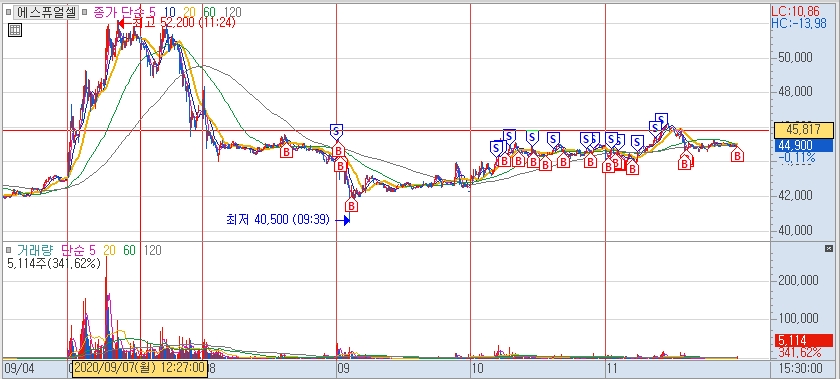Click the 10 date label on time axis

pyautogui.click(x=477, y=368)
